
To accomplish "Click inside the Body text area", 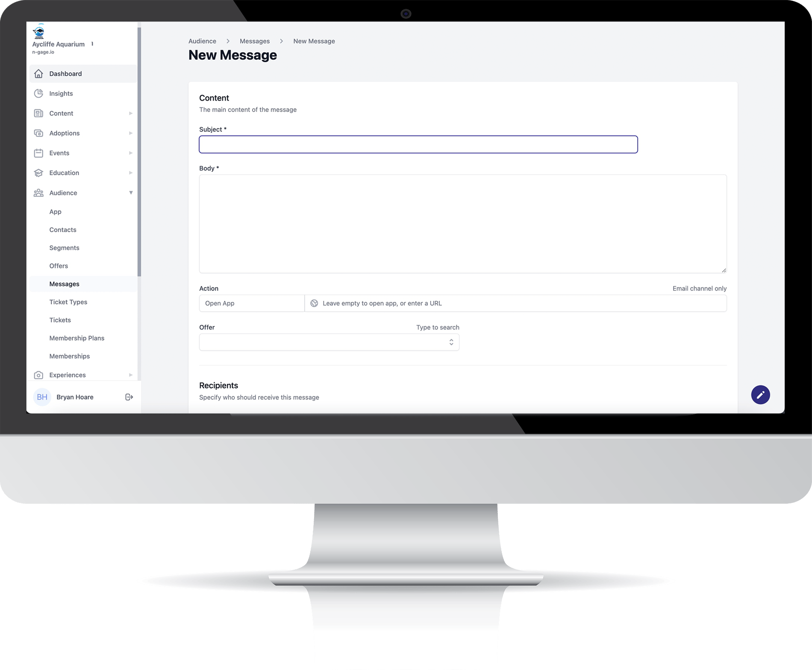I will 463,224.
